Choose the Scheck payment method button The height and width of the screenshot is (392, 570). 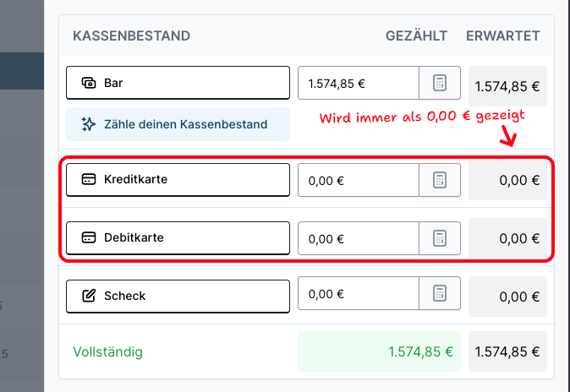[178, 296]
